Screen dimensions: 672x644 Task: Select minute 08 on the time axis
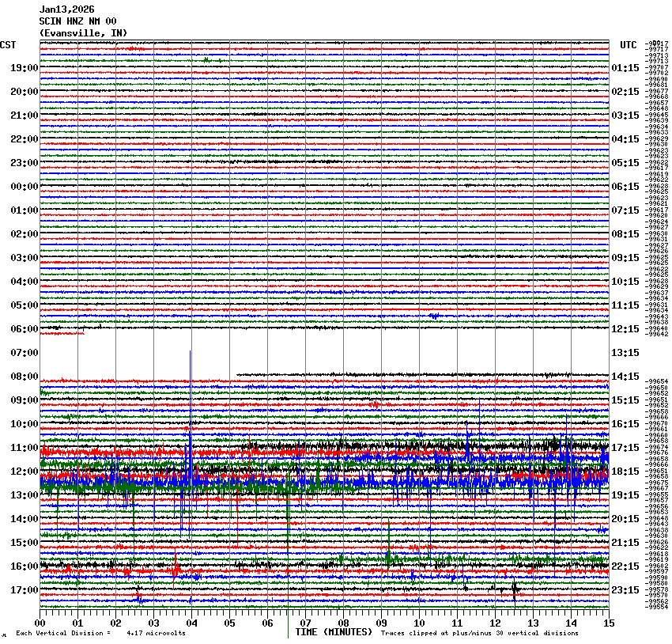tap(343, 623)
